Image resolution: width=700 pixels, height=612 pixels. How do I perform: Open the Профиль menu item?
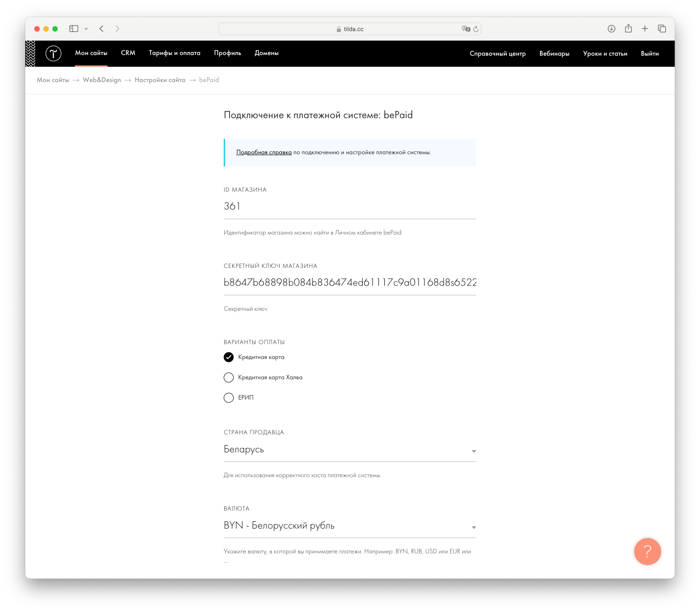(227, 53)
